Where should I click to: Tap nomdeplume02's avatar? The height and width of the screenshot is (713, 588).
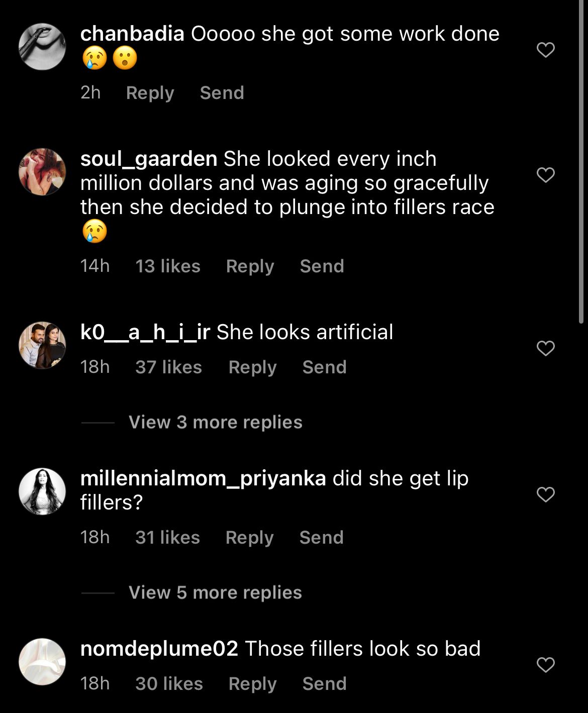click(42, 662)
